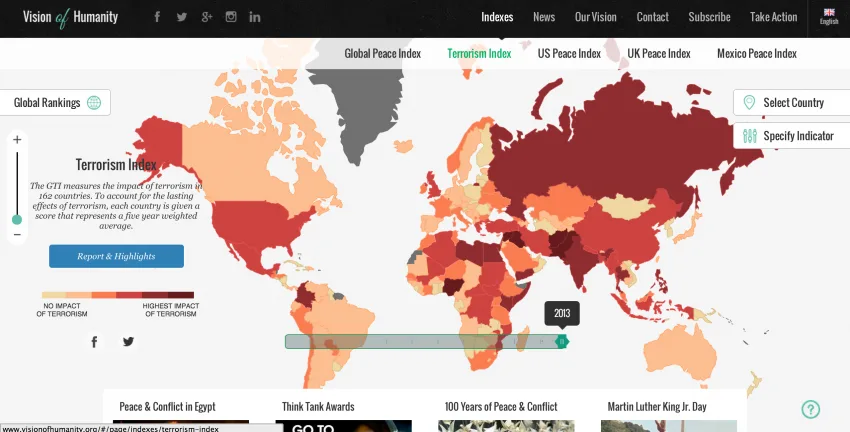Click the 2013 year timeline handle
Viewport: 850px width, 432px height.
tap(562, 341)
